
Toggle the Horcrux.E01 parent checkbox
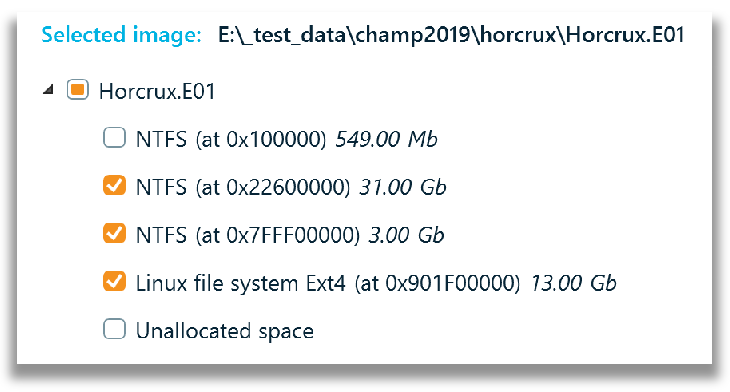(x=77, y=90)
